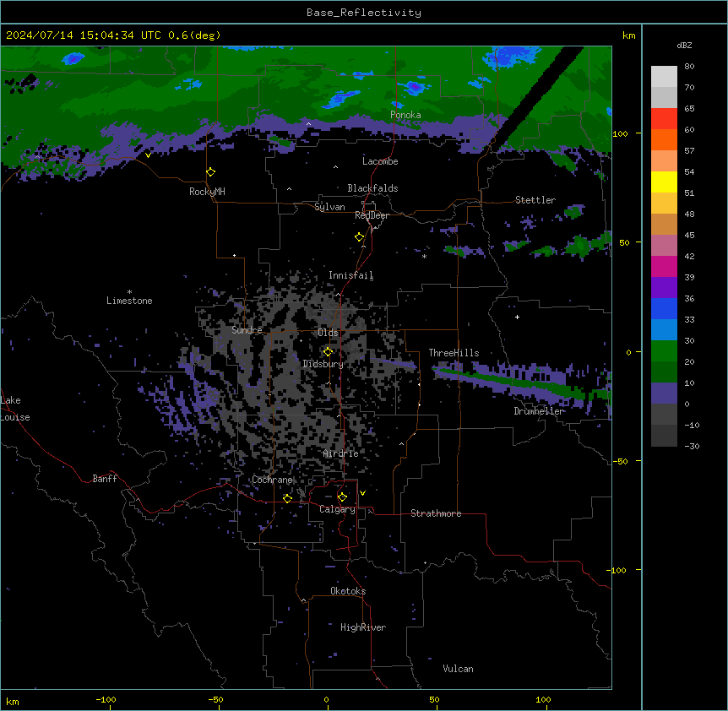Image resolution: width=728 pixels, height=711 pixels.
Task: Click the Airdrie city label
Action: point(341,453)
